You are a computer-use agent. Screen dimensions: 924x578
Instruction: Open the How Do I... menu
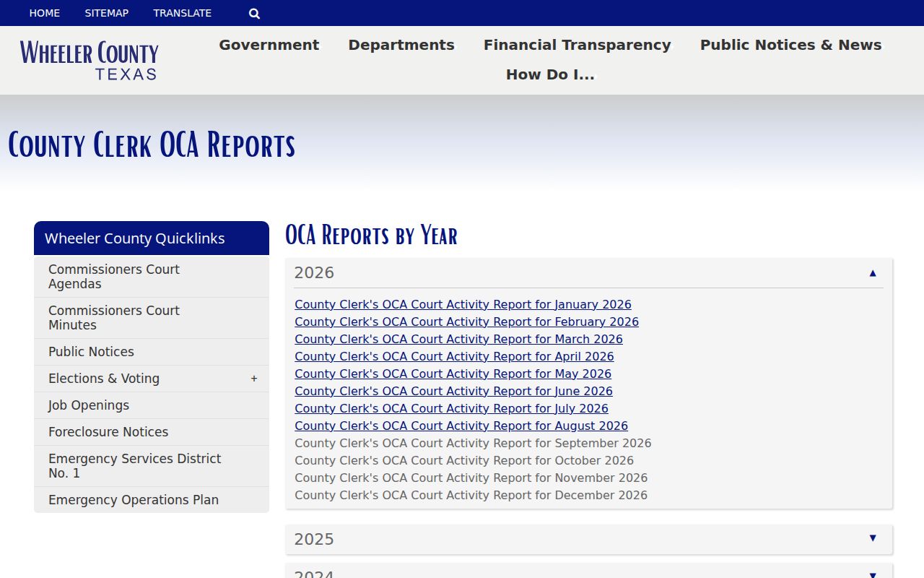(x=550, y=74)
